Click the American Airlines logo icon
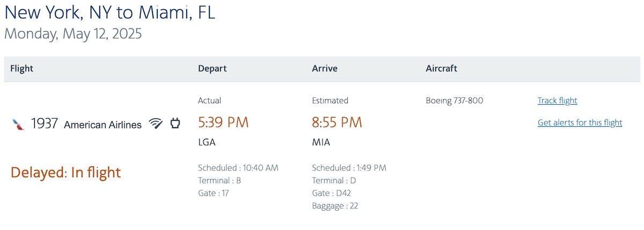Image resolution: width=644 pixels, height=230 pixels. [x=18, y=125]
